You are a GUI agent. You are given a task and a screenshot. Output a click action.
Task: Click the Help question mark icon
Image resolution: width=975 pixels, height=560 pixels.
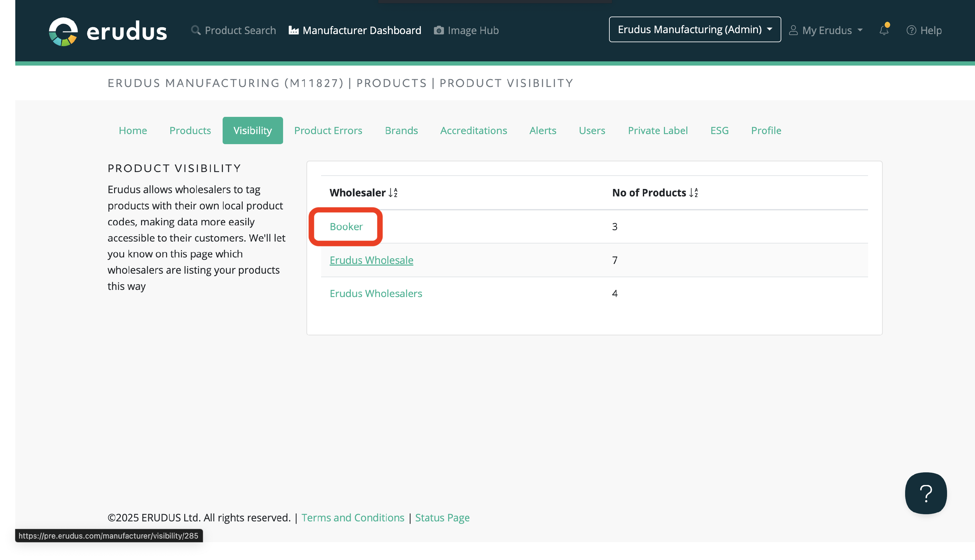coord(911,30)
